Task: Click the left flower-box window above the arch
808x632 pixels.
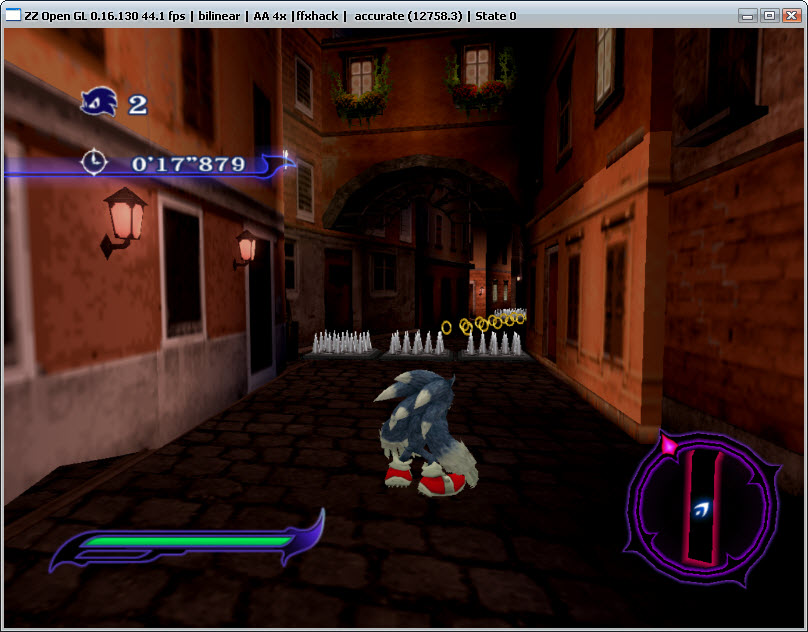Action: tap(362, 76)
